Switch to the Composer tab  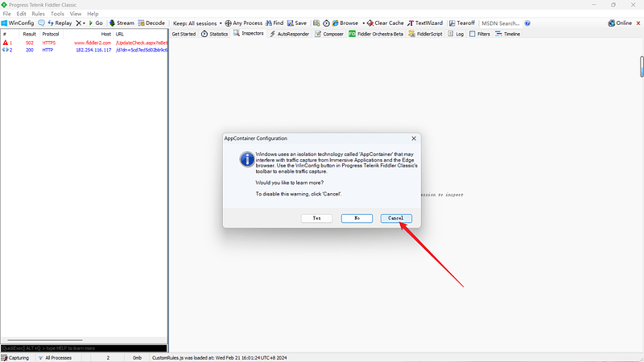[x=329, y=34]
